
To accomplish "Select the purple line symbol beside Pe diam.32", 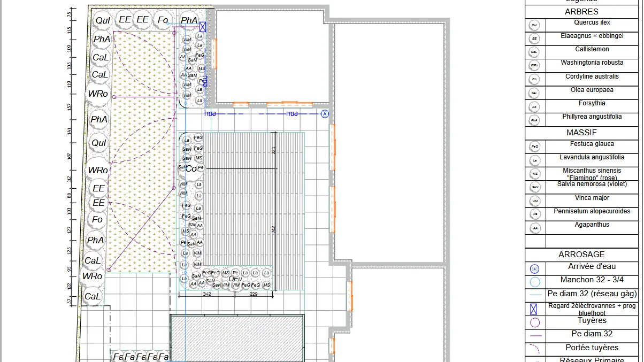I will [x=535, y=336].
